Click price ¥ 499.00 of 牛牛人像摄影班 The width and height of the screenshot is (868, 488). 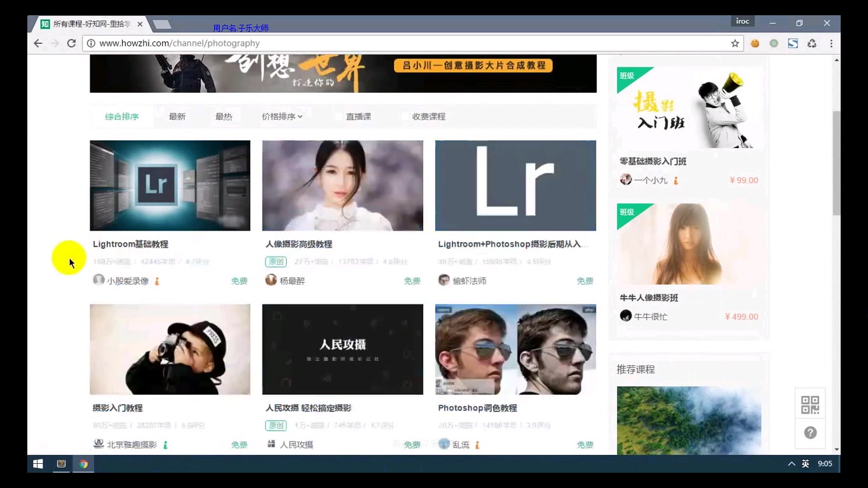741,316
